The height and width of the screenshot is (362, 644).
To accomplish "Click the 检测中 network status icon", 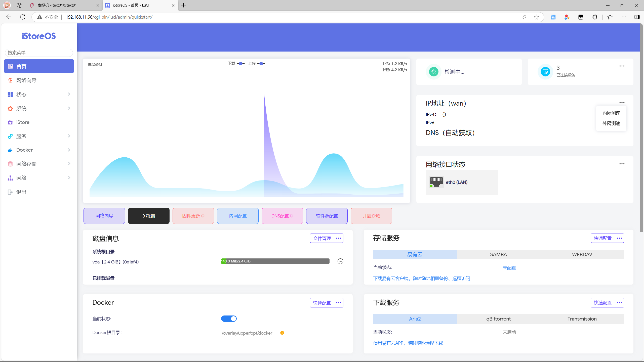I will click(434, 72).
